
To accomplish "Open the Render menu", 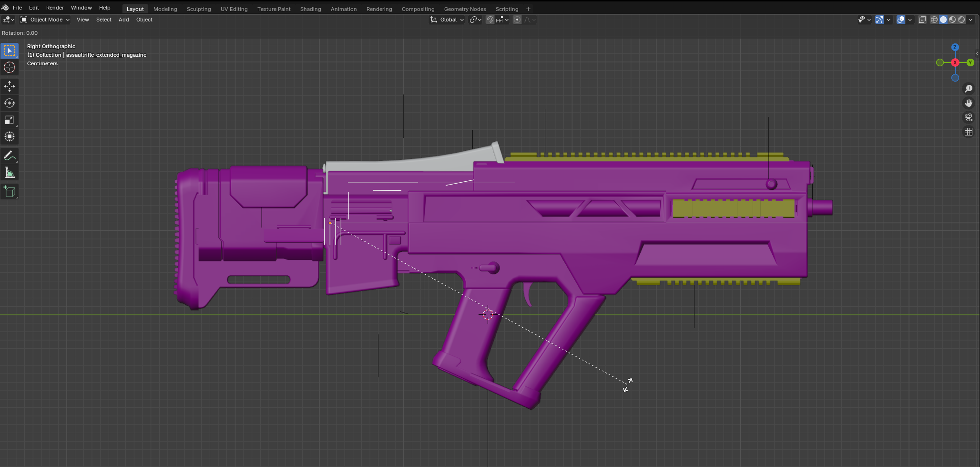I will [55, 8].
